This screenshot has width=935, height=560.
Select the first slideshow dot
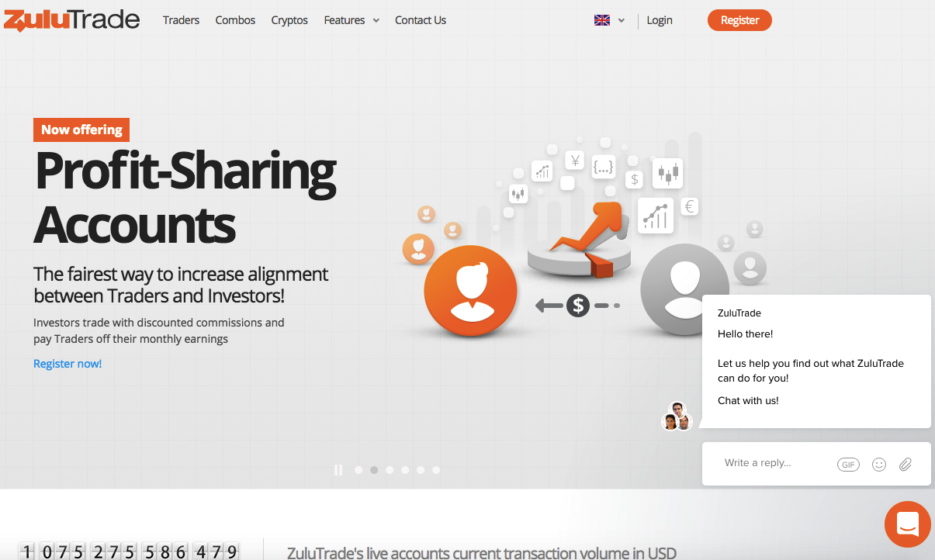click(358, 470)
